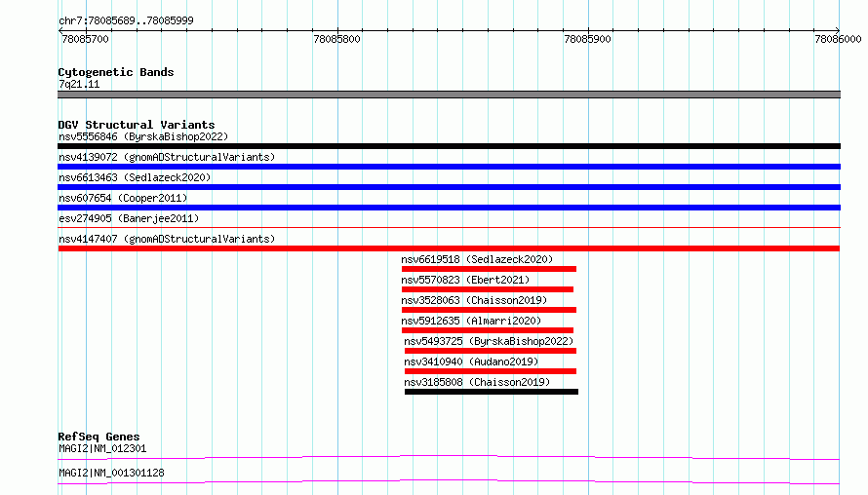868x495 pixels.
Task: Click nsv5556846 (ByrskaBishop2022) label
Action: pyautogui.click(x=143, y=136)
